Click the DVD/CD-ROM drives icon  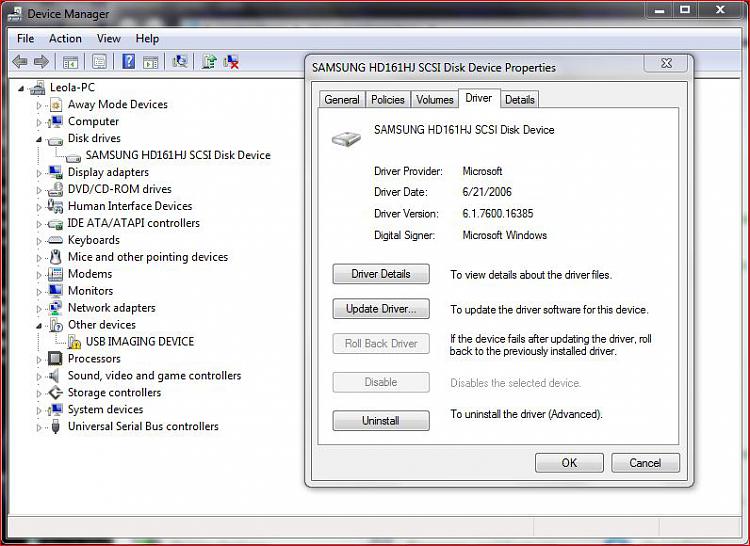(55, 189)
